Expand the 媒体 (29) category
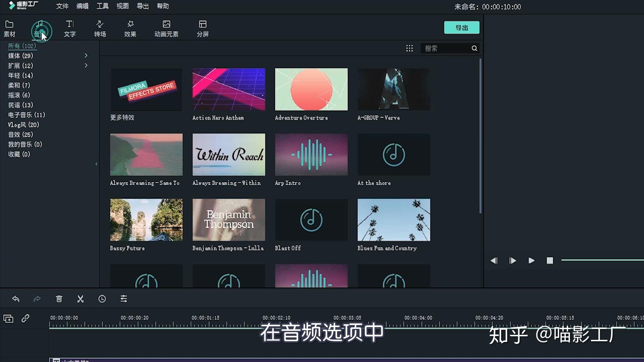644x362 pixels. [x=86, y=56]
